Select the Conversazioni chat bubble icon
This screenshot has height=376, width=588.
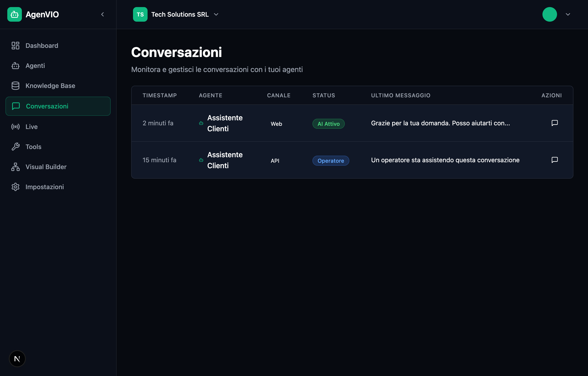point(16,106)
